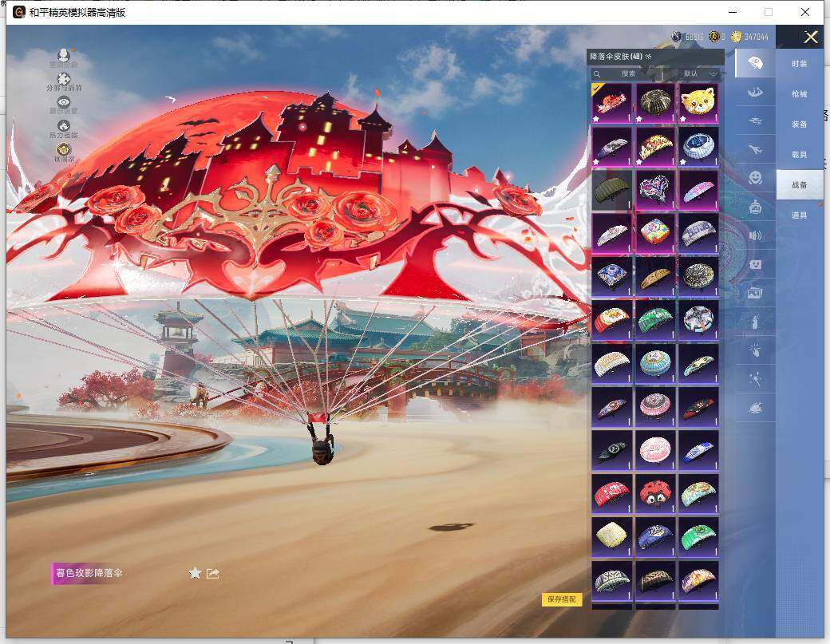Select the blue-white ring parachute skin
Image resolution: width=830 pixels, height=644 pixels.
[698, 146]
